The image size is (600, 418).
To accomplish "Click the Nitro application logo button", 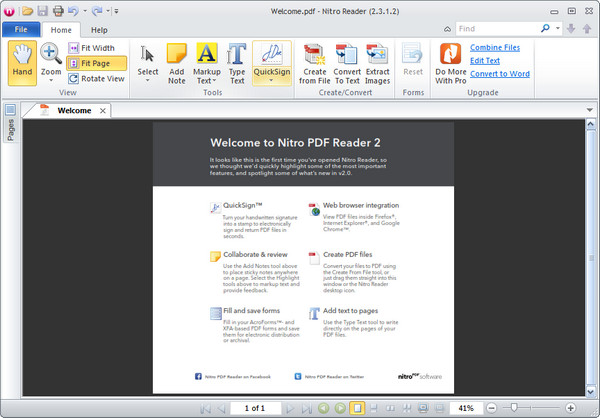I will [x=9, y=11].
